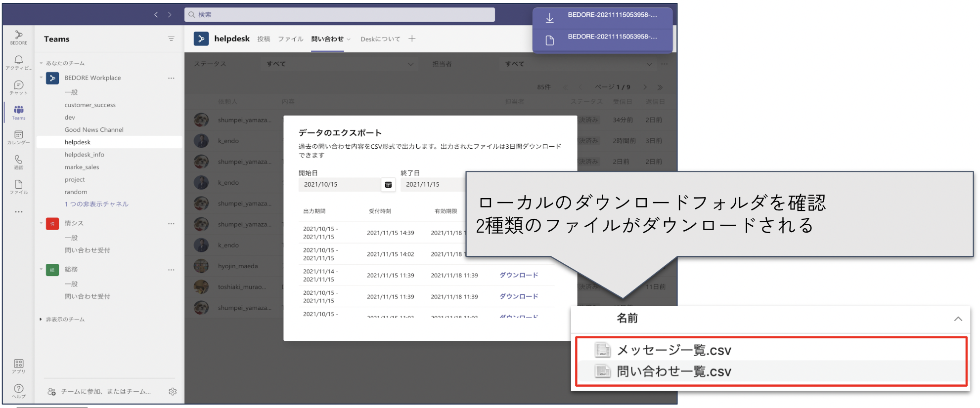Add a new tab with the plus icon
The width and height of the screenshot is (980, 408).
[412, 39]
